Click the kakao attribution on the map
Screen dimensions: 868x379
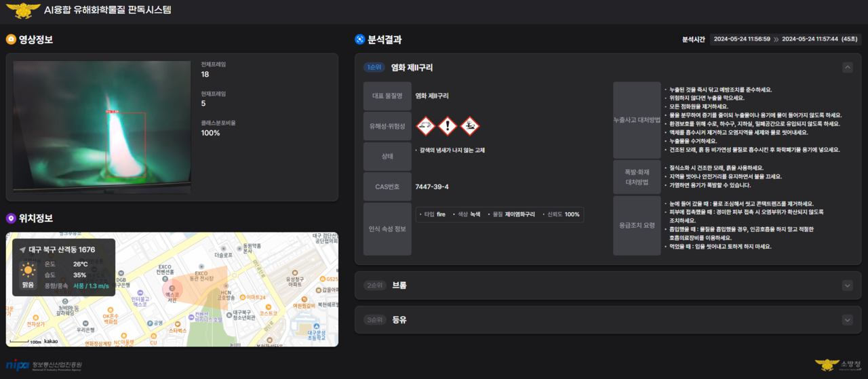point(52,341)
